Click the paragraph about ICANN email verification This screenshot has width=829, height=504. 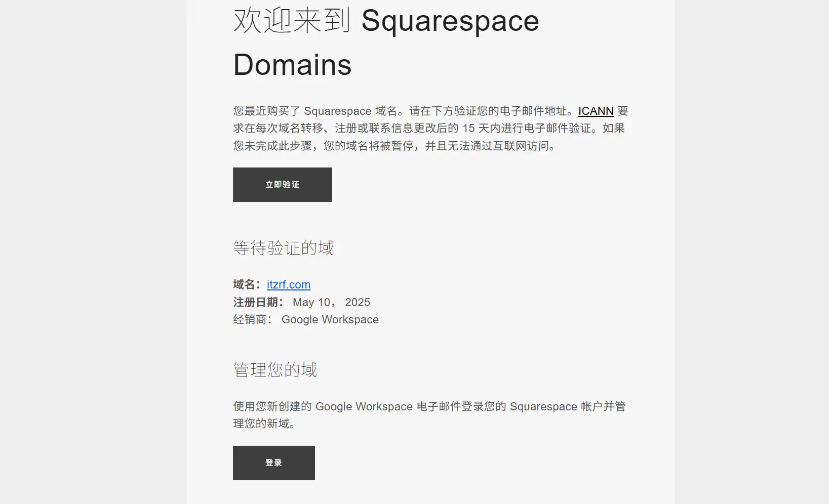430,129
